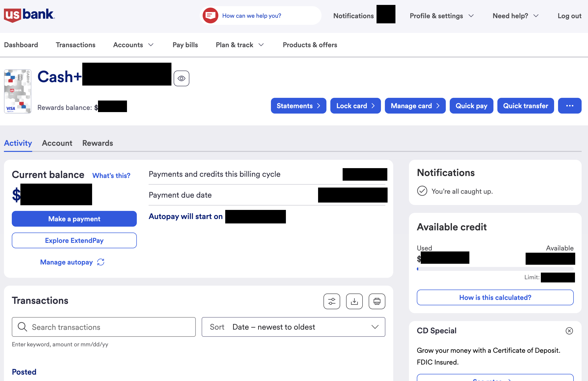Open the Sort by date dropdown
The image size is (588, 381).
pyautogui.click(x=293, y=327)
